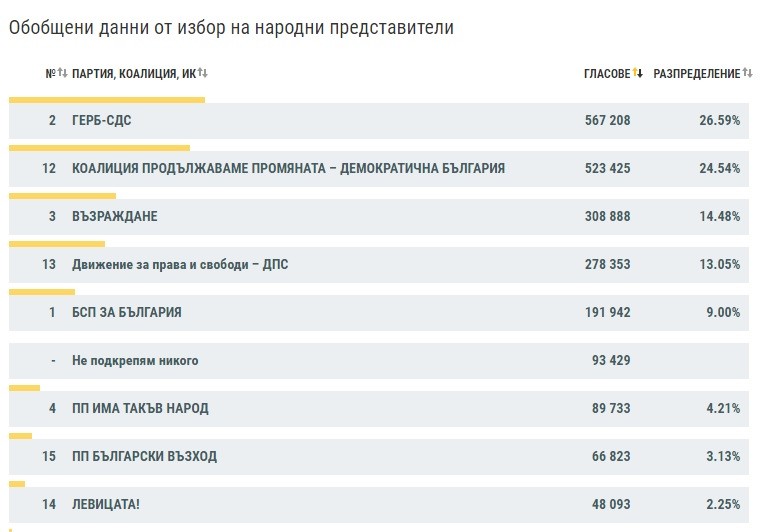Click the ГЛАСОВЕ column header label

[x=607, y=73]
